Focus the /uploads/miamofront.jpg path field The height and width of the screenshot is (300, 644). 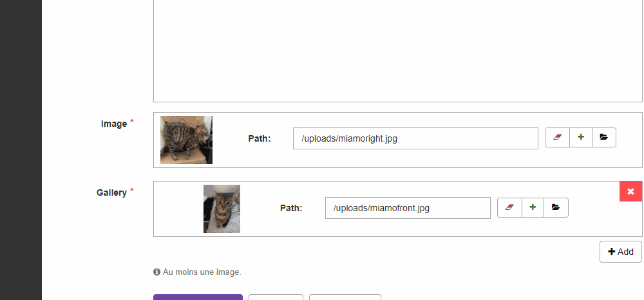pos(407,208)
